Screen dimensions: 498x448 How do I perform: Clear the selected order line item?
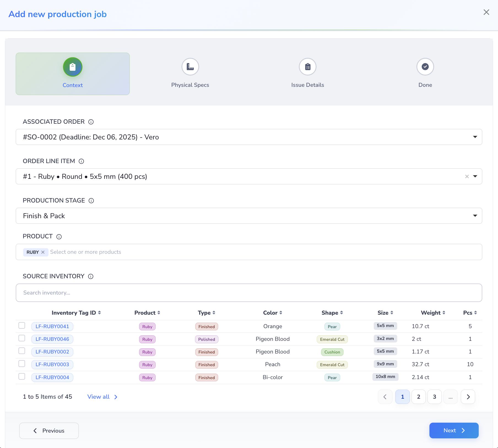pyautogui.click(x=467, y=177)
